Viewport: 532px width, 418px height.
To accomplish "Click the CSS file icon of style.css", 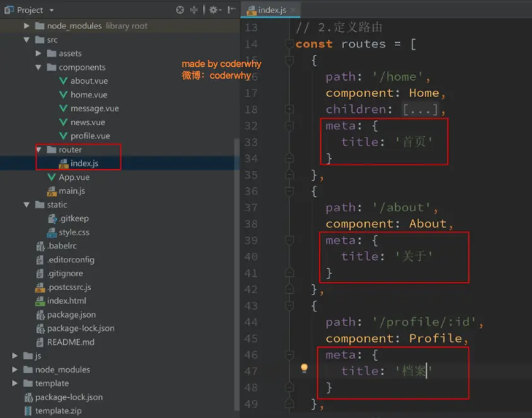I will click(x=52, y=232).
